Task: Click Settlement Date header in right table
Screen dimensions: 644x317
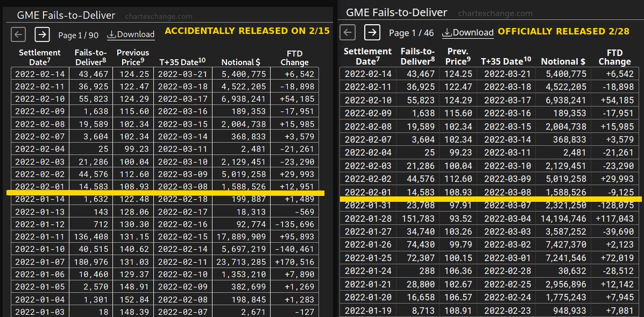Action: point(367,57)
